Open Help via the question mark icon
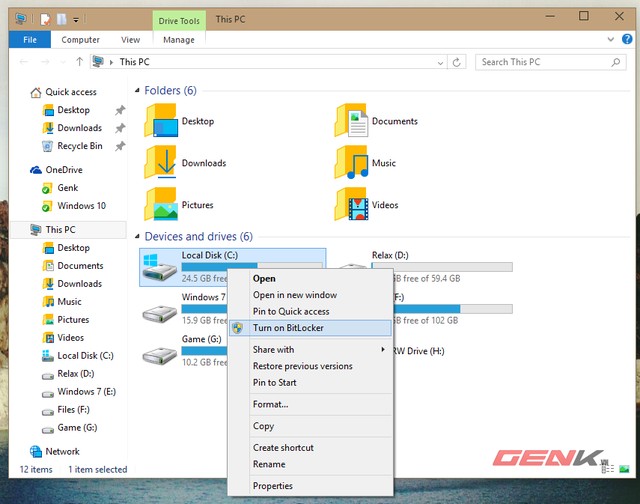The image size is (640, 504). coord(627,39)
